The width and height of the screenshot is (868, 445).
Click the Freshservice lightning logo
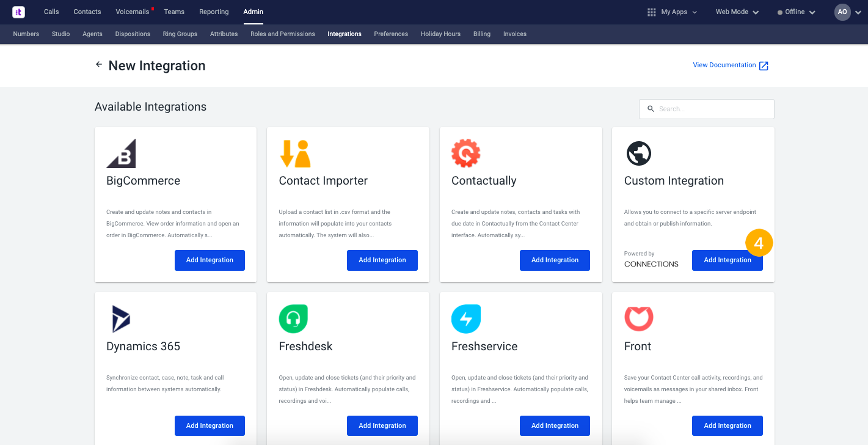coord(466,319)
